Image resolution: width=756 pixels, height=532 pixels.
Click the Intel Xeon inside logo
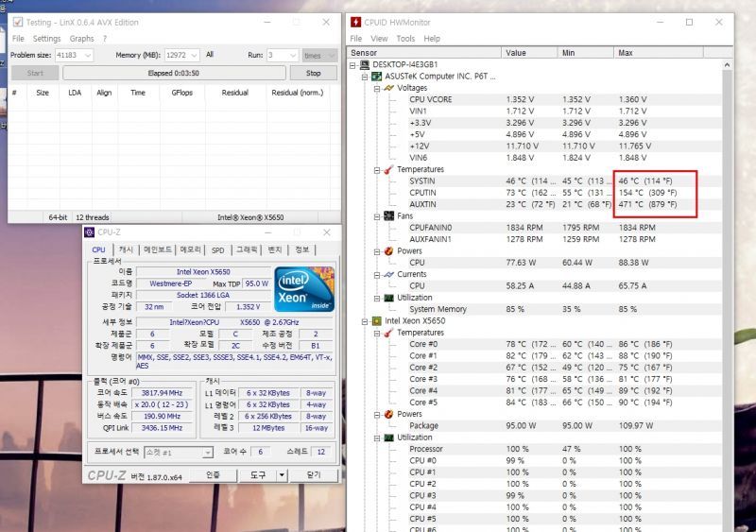304,289
